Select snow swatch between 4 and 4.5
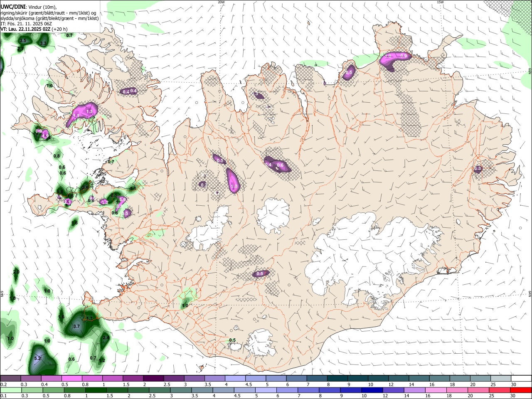The height and width of the screenshot is (399, 532). pyautogui.click(x=235, y=379)
